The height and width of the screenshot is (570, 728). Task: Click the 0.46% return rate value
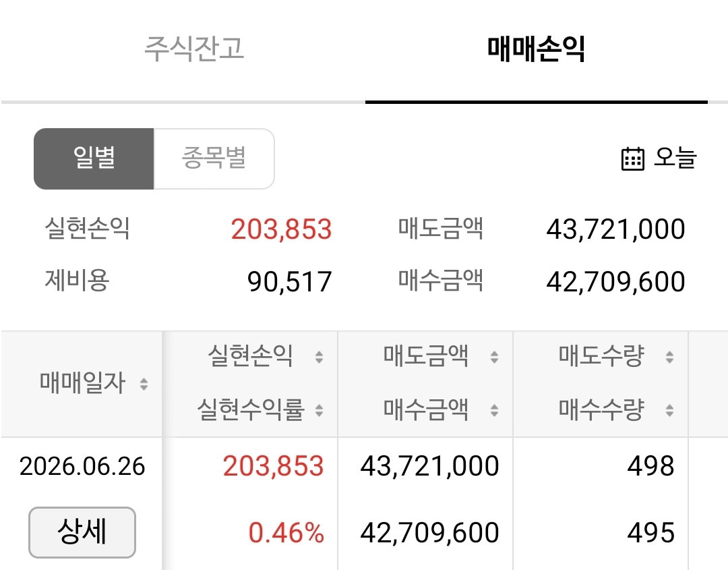tap(286, 532)
